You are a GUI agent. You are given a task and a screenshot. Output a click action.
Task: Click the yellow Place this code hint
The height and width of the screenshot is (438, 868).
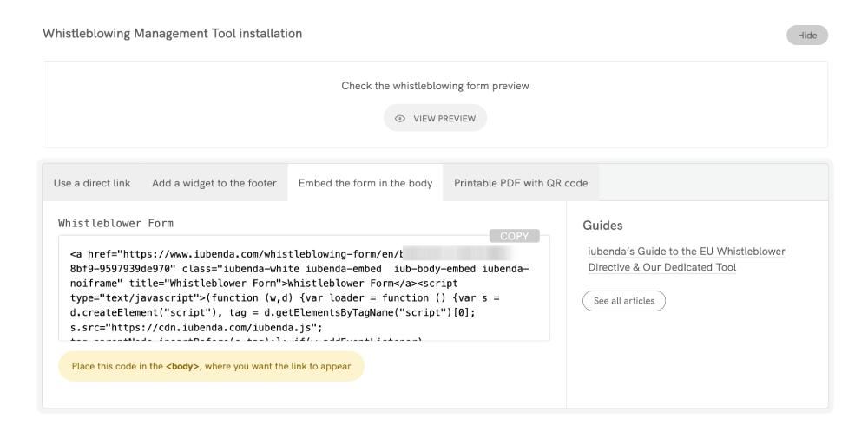211,366
